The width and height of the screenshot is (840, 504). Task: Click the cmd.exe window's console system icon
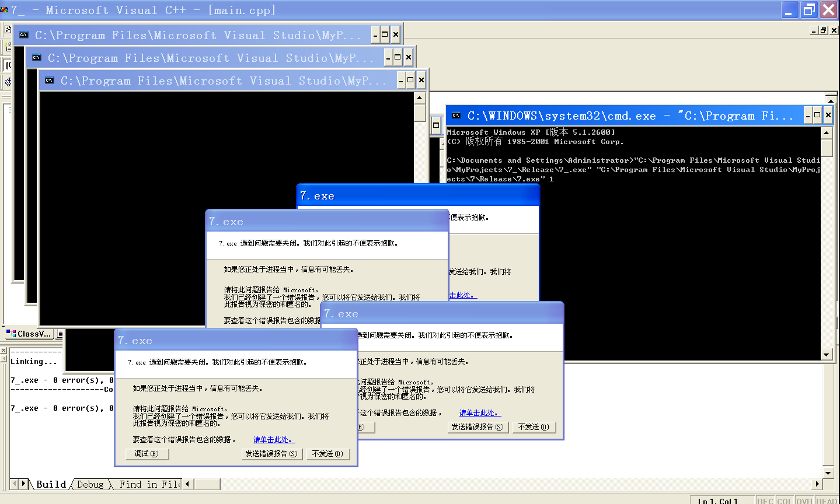pyautogui.click(x=456, y=116)
